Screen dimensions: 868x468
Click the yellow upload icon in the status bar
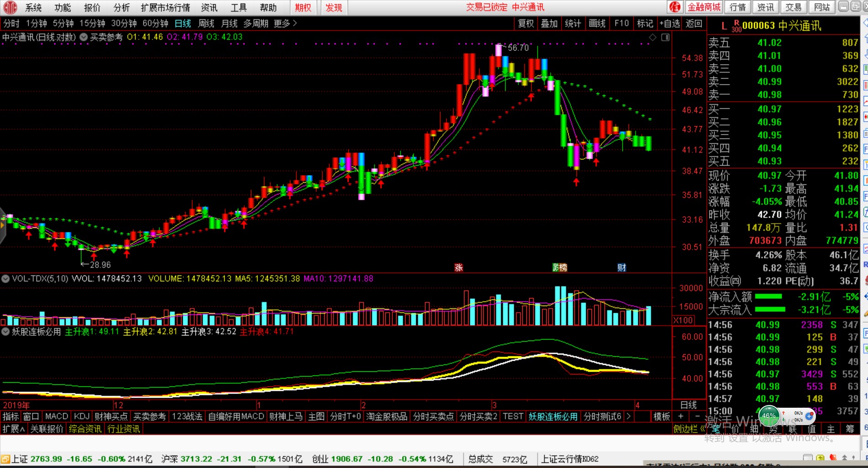(820, 458)
